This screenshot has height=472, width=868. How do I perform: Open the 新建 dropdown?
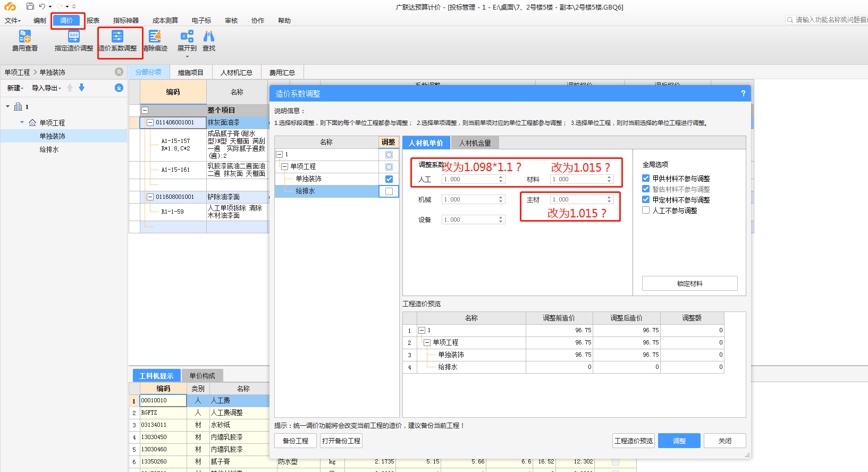click(x=15, y=88)
